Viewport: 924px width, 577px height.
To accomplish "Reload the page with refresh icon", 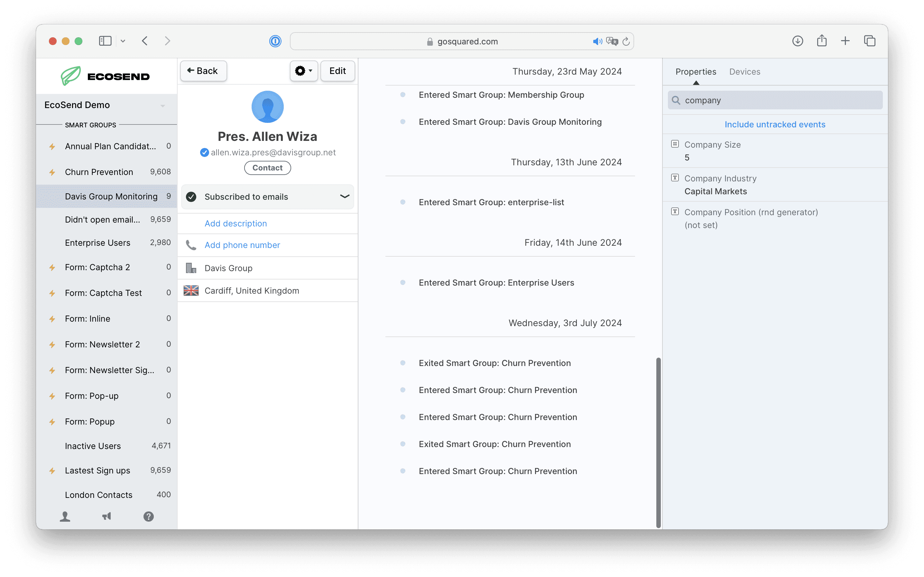I will coord(626,41).
